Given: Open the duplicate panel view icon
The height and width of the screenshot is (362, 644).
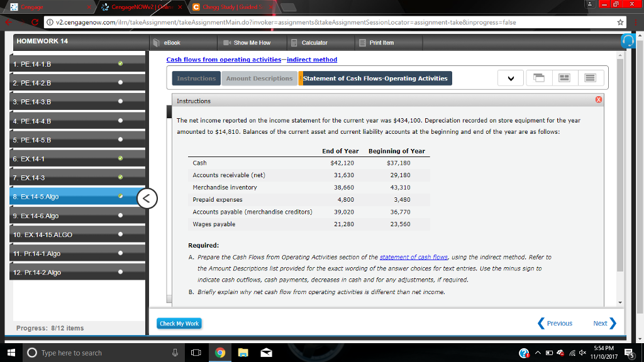Looking at the screenshot, I should (538, 78).
